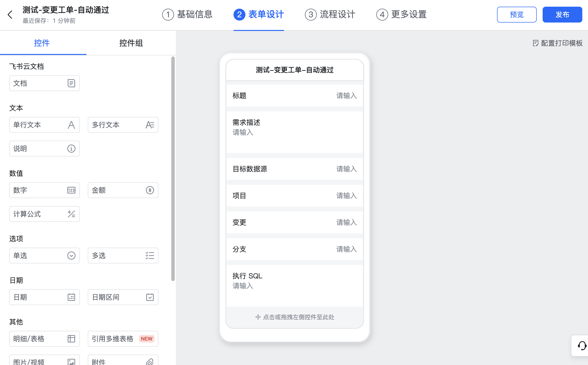Click the 发布 publish button

(562, 15)
